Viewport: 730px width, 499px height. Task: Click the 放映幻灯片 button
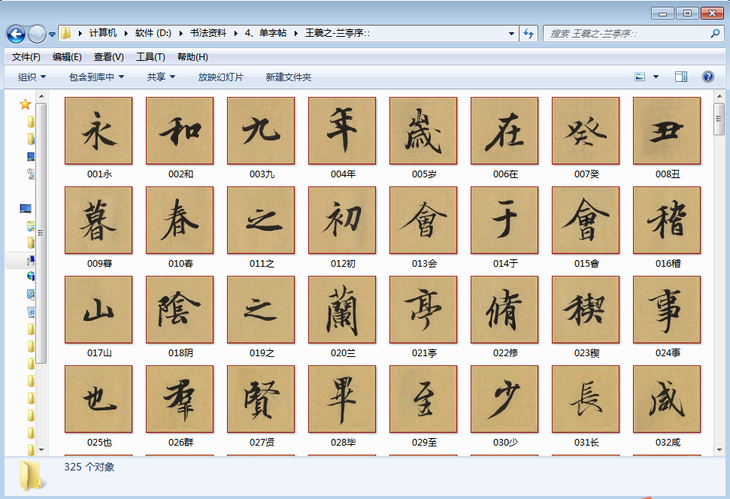(x=220, y=77)
